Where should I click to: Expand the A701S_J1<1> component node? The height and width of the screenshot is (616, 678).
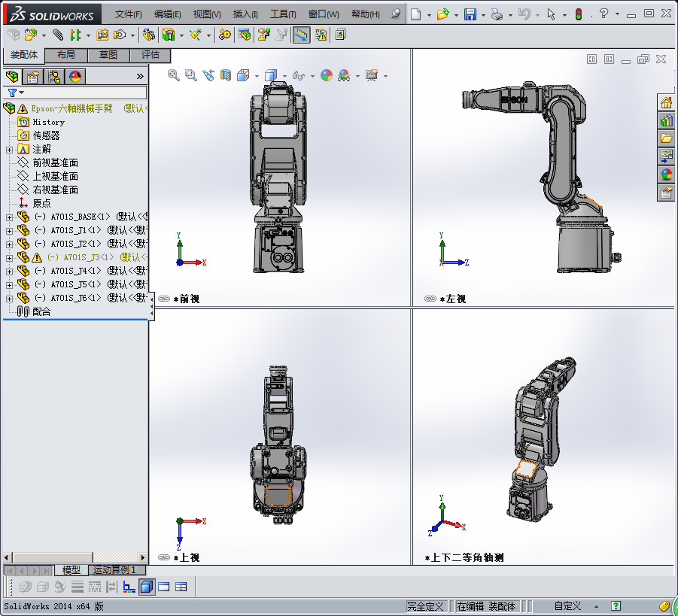pos(9,231)
